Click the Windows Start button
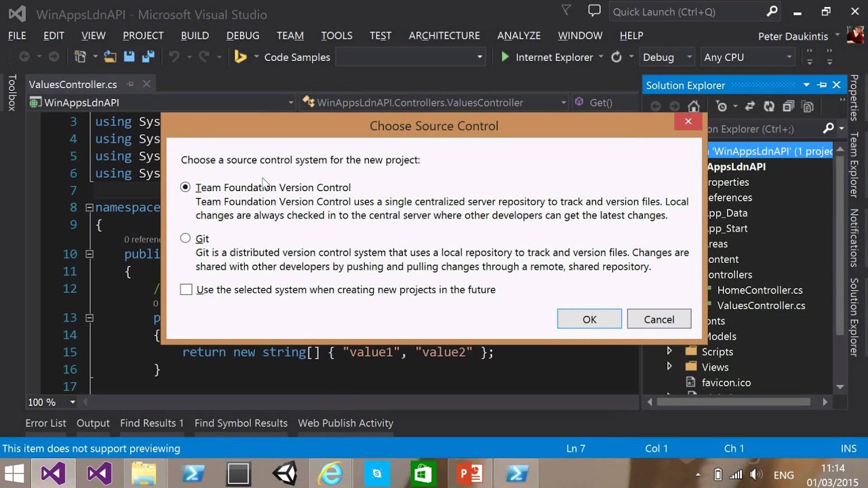Screen dimensions: 868x488 pos(14,474)
